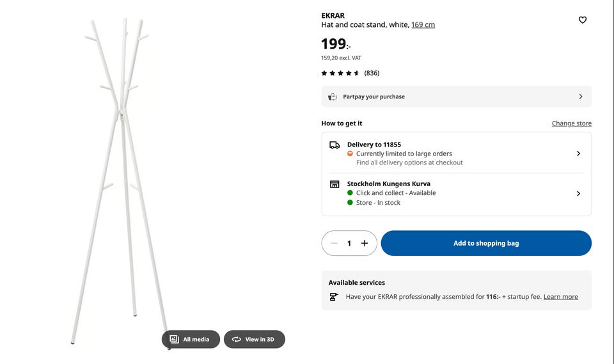View the coat stand in 3D
Viewport: 614px width, 364px height.
(254, 339)
